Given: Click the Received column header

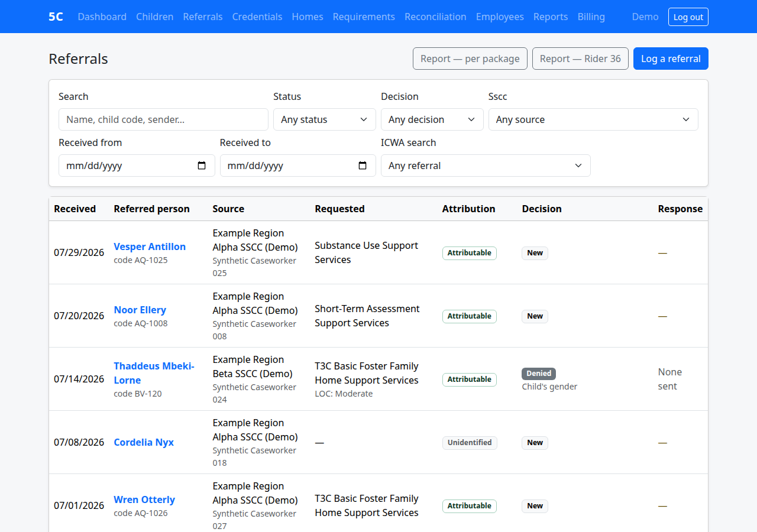Looking at the screenshot, I should pos(75,209).
